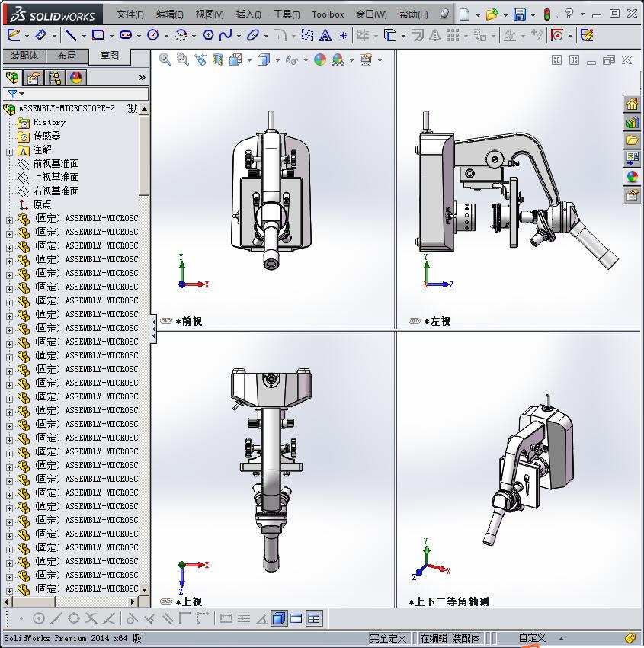Select the Spline sketch tool

click(x=226, y=35)
